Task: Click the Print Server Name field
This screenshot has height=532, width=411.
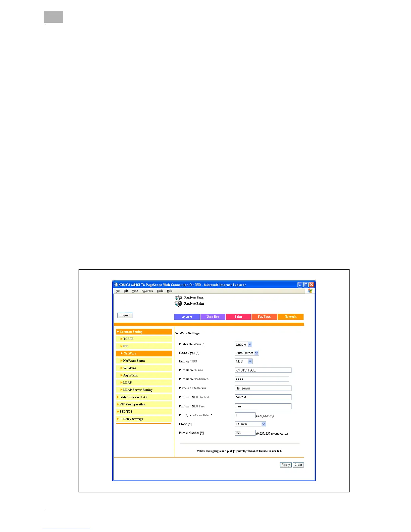Action: (x=263, y=370)
